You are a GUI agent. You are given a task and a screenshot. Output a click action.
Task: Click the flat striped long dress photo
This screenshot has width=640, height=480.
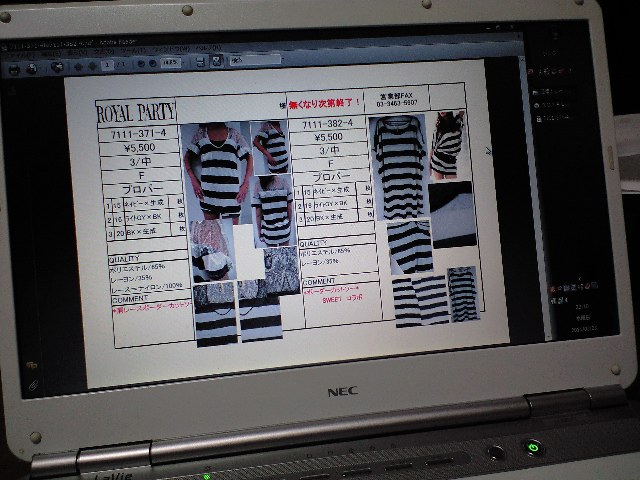coord(399,167)
